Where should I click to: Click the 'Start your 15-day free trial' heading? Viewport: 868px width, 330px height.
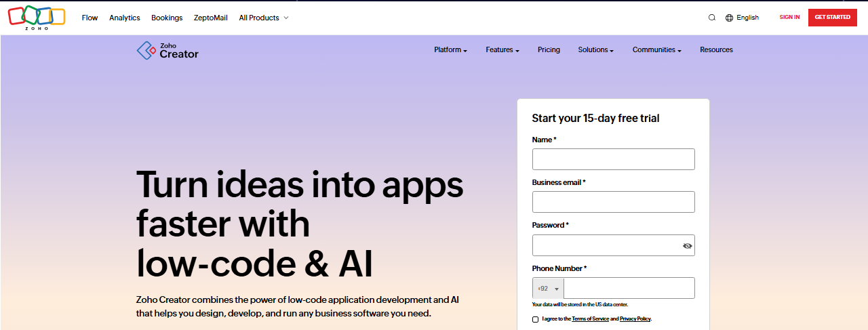(x=595, y=118)
